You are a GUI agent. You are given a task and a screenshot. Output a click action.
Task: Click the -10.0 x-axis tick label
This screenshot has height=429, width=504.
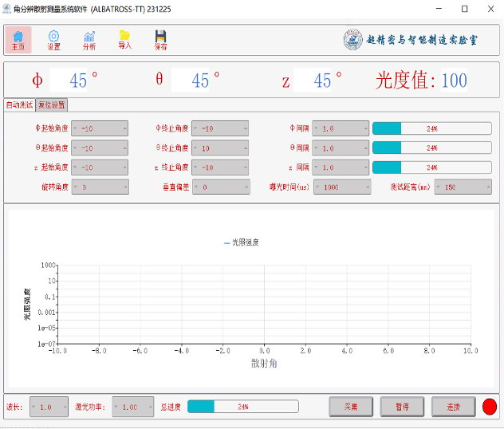[57, 351]
